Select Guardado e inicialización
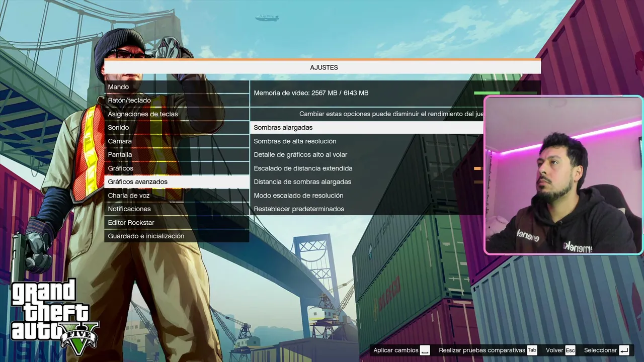 [x=177, y=236]
